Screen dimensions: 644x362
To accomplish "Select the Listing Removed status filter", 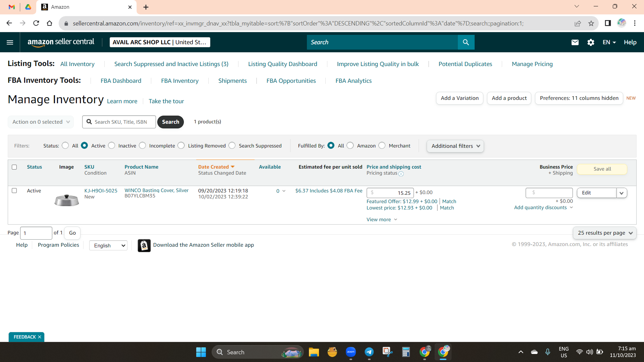I will point(181,145).
